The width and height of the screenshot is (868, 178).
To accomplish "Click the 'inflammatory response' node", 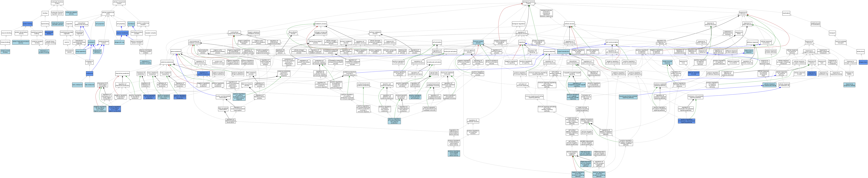I will (749, 52).
